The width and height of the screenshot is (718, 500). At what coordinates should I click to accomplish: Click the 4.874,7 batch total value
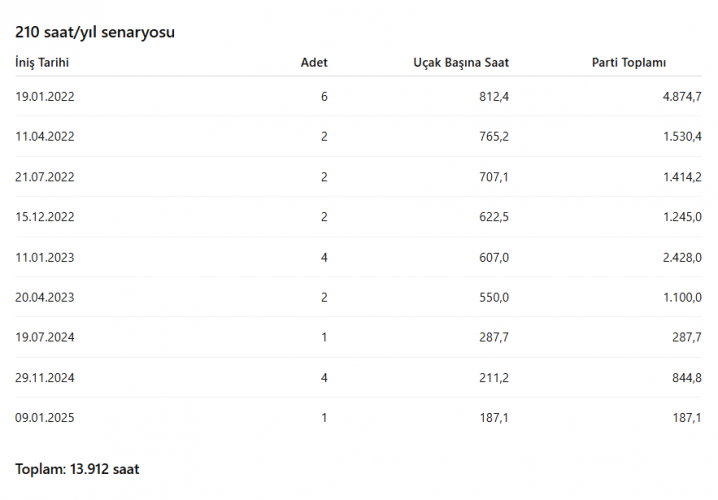click(x=682, y=97)
